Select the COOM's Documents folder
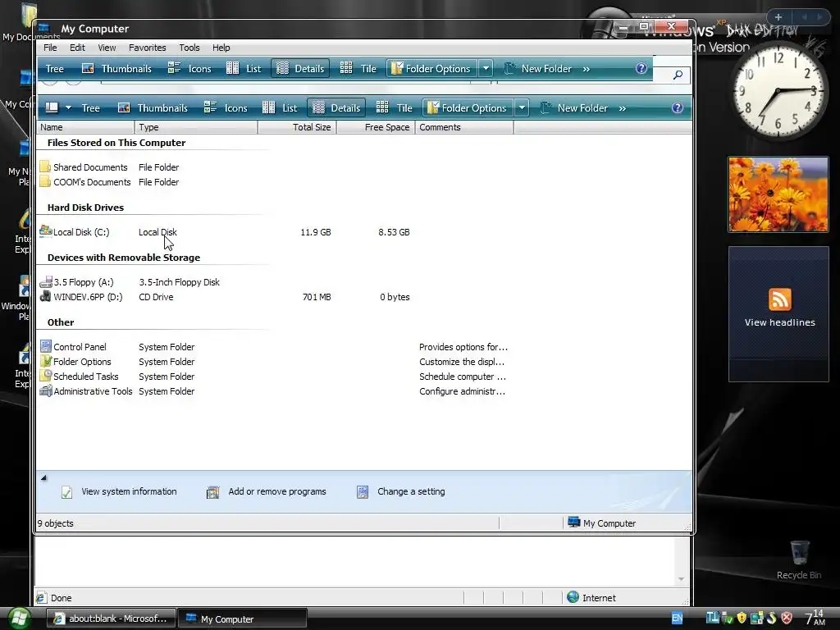 85,182
